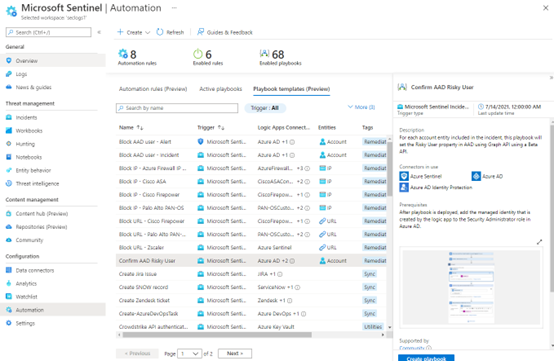
Task: Open Watchlist page
Action: (x=26, y=297)
